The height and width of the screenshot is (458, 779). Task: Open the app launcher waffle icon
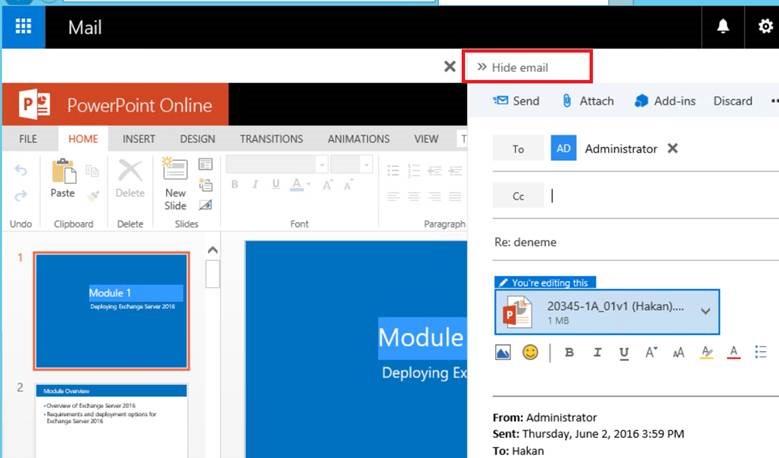click(x=23, y=27)
